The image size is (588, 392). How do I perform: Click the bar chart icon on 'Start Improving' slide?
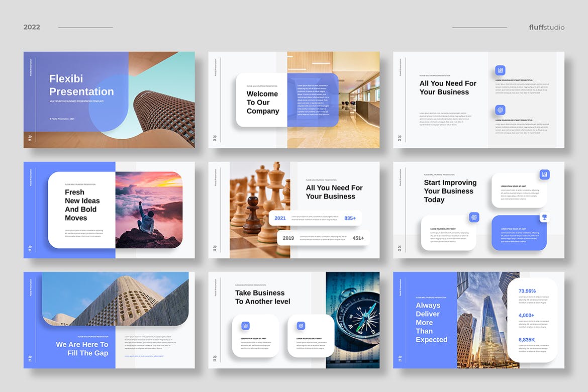coord(545,175)
